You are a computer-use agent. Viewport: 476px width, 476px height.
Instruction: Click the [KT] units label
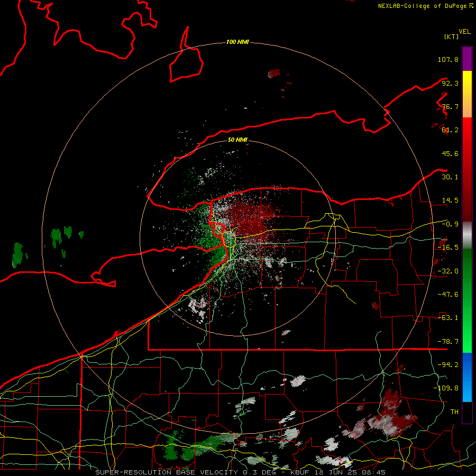[452, 36]
